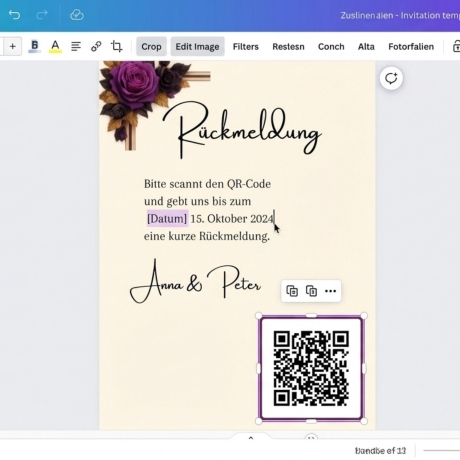
Task: Click the Alta toolbar option
Action: click(366, 47)
